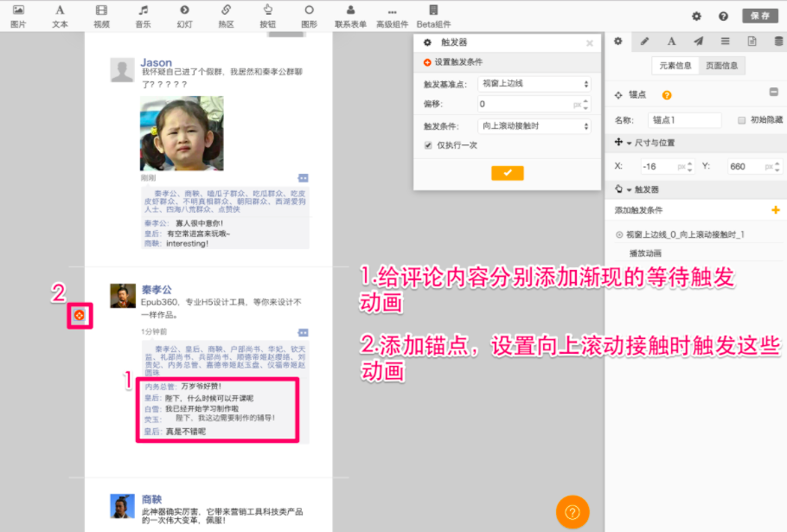The height and width of the screenshot is (532, 787).
Task: Open the 触发条件 dropdown
Action: pyautogui.click(x=534, y=125)
